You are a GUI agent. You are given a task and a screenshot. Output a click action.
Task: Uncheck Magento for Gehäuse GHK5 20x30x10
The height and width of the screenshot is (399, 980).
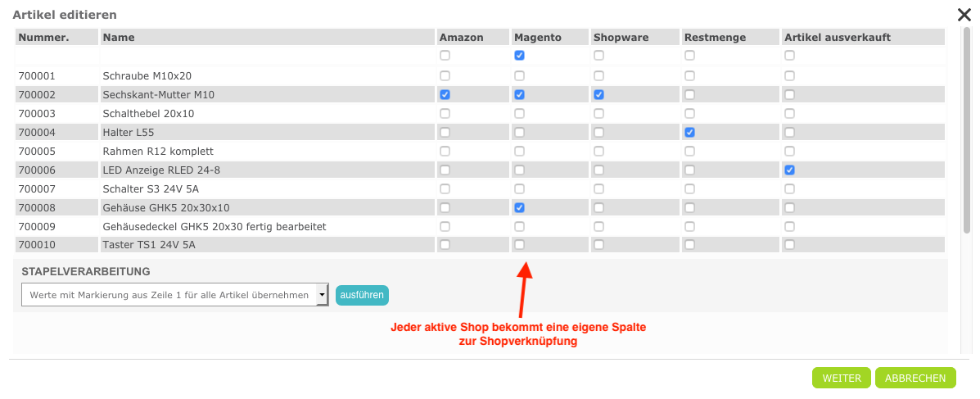coord(519,208)
